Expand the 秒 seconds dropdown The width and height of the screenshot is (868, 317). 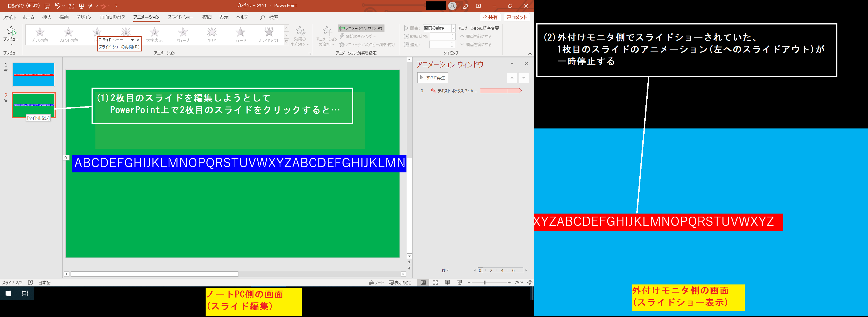(445, 271)
